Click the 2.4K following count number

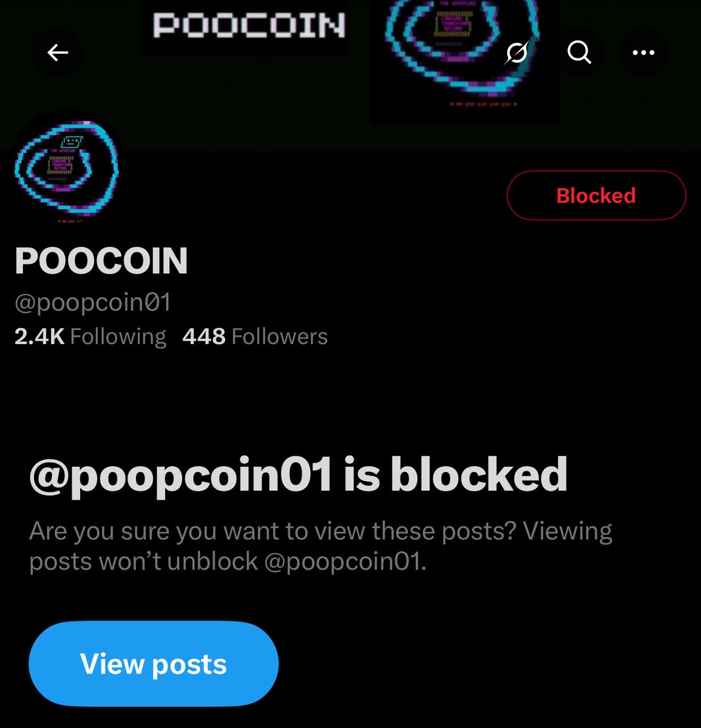(39, 337)
